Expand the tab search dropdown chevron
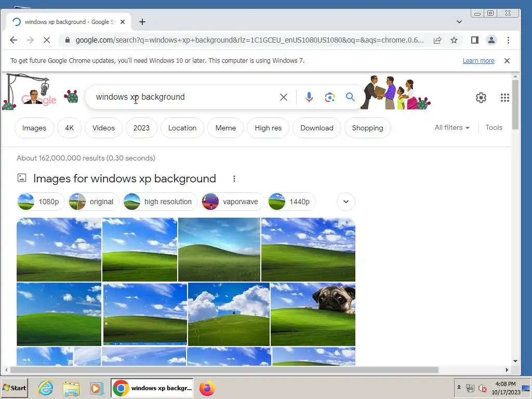This screenshot has width=532, height=399. [459, 22]
